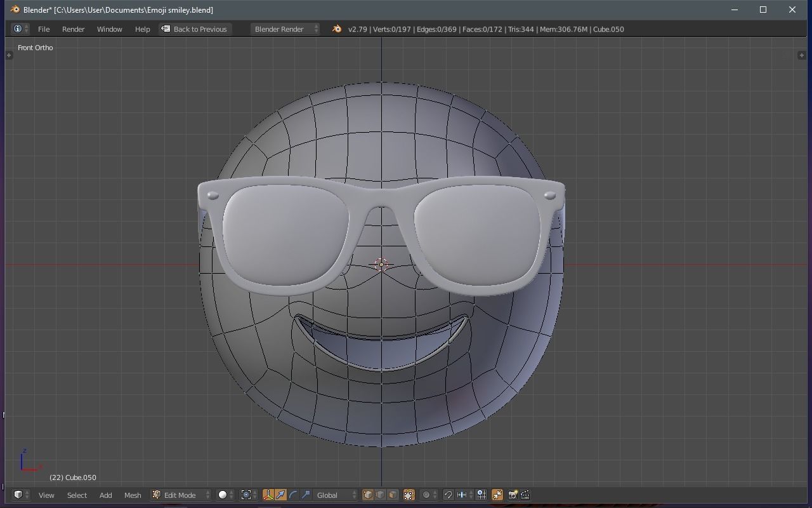The image size is (812, 508).
Task: Open the Help menu
Action: (x=142, y=29)
